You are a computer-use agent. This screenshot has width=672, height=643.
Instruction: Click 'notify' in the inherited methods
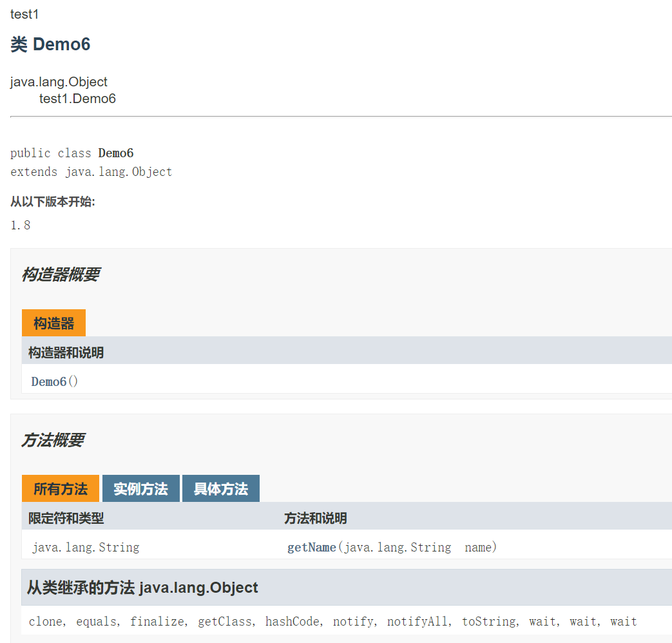tap(353, 622)
